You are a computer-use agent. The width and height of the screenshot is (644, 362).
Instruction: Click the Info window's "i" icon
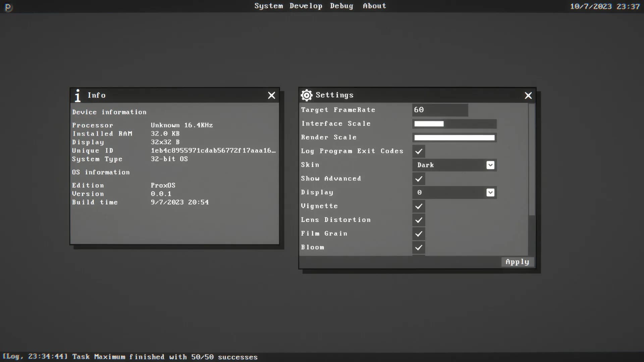[78, 96]
